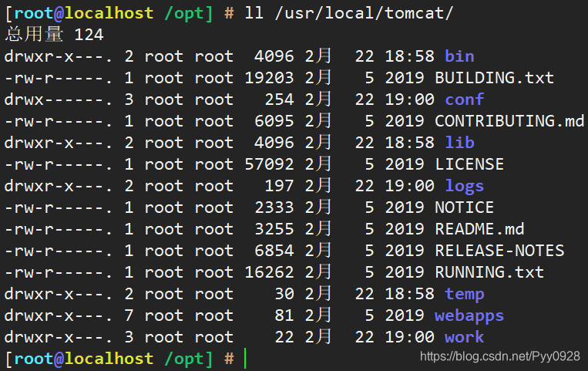
Task: Click time 18:58 in lib row
Action: tap(409, 143)
